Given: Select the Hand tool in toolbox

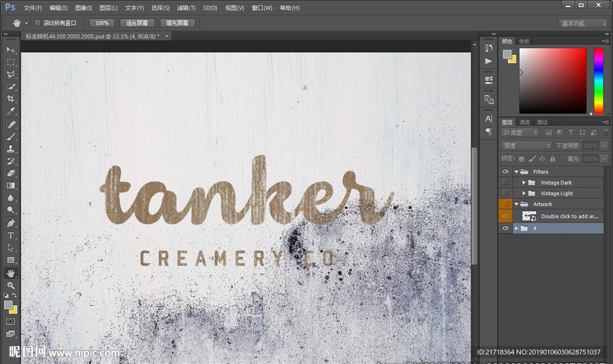Looking at the screenshot, I should coord(11,273).
